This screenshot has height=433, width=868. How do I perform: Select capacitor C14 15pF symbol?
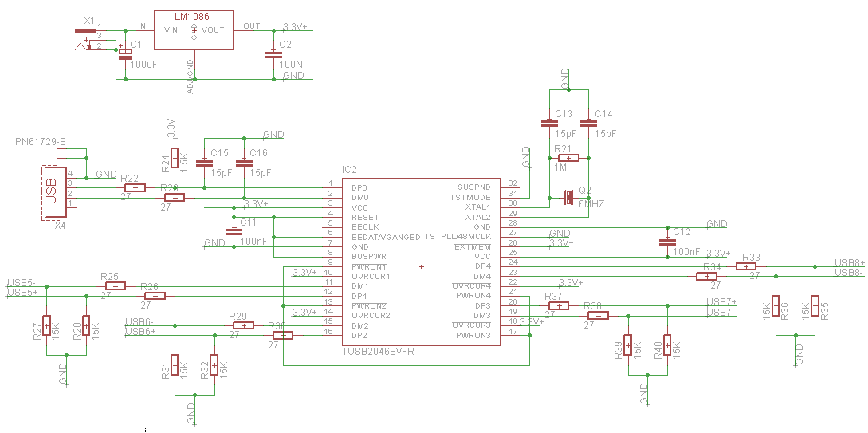588,124
